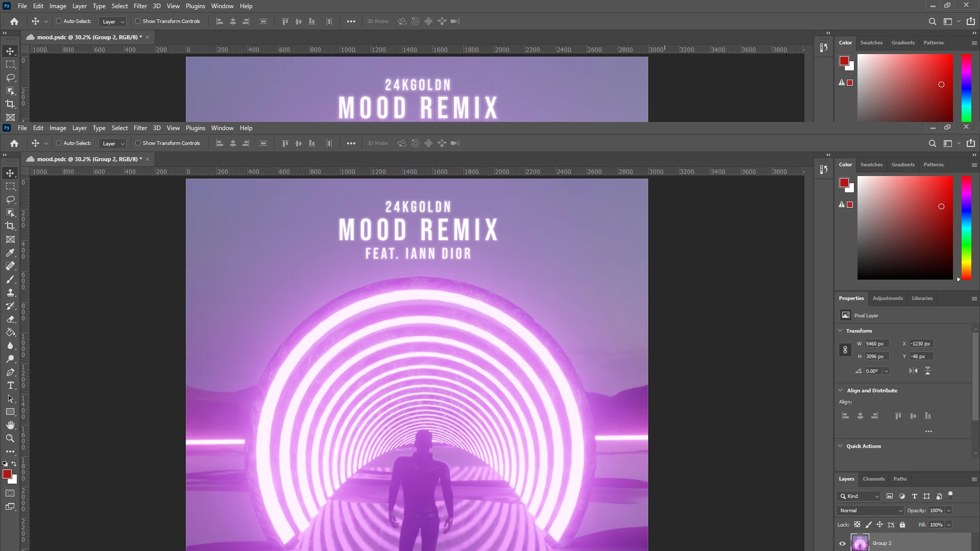Click the foreground color swatch in toolbar
The height and width of the screenshot is (551, 980).
(7, 474)
